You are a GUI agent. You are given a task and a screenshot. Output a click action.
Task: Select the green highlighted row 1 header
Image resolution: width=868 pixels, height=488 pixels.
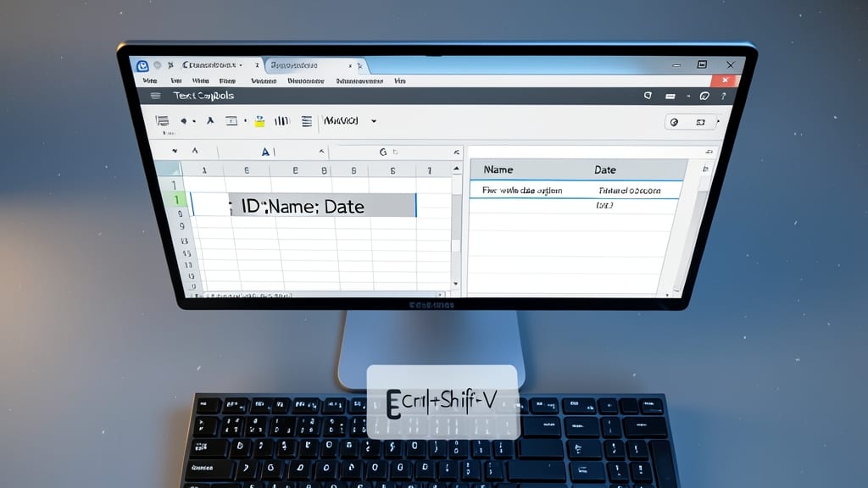[x=176, y=200]
